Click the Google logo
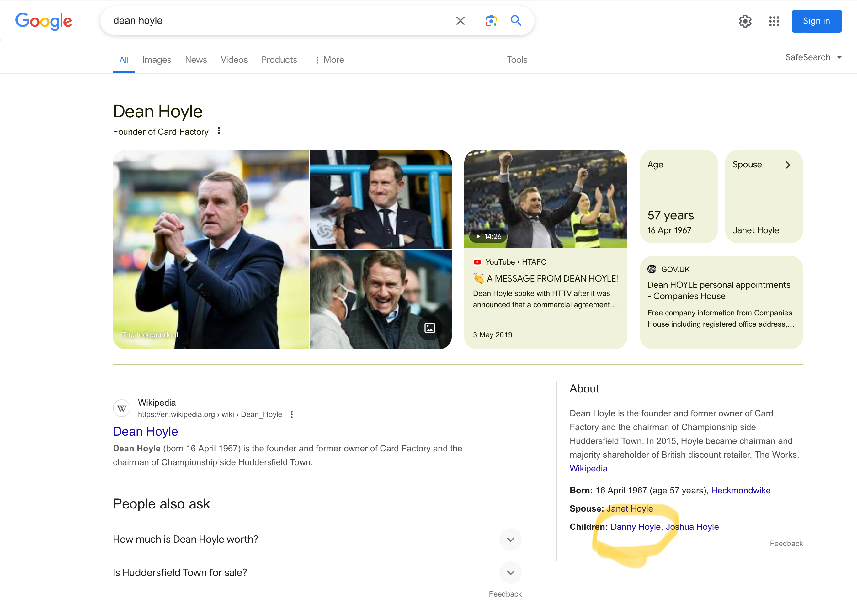Screen dimensions: 857x616 click(44, 21)
